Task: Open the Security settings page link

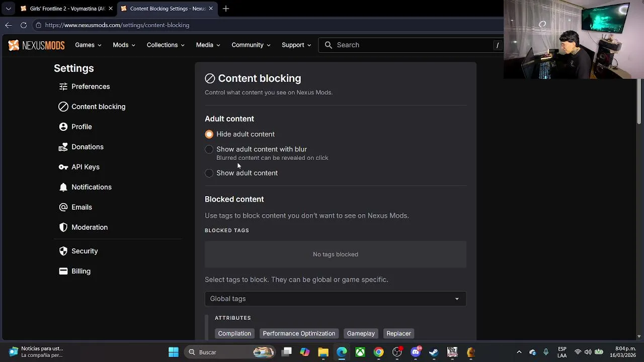Action: click(85, 251)
